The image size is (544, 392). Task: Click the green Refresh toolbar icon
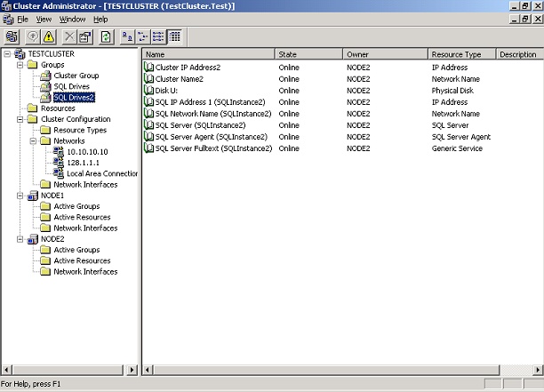pyautogui.click(x=106, y=36)
